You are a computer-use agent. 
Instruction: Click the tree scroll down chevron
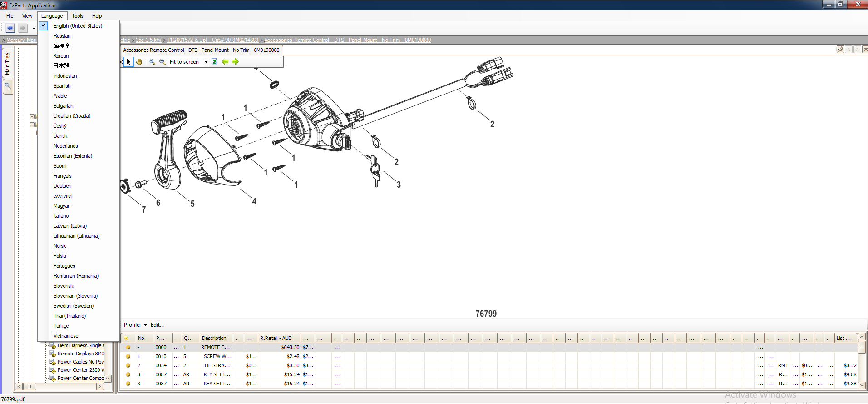108,379
